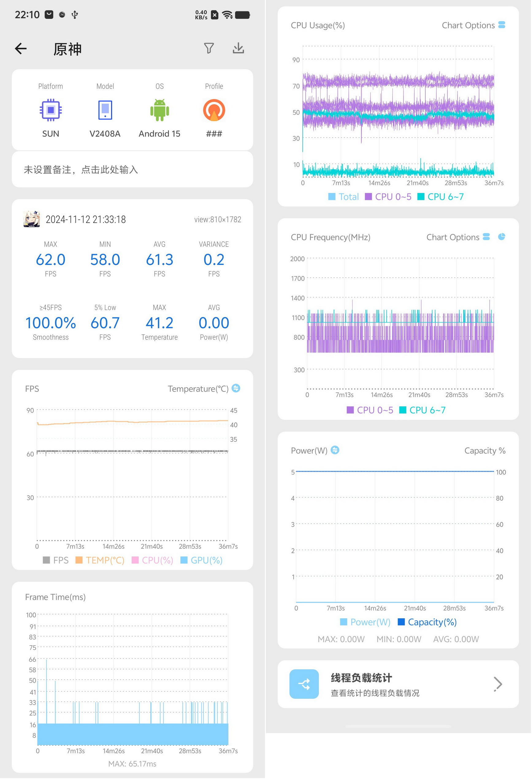Tap the 0.00 AVG Power(W) value
The height and width of the screenshot is (779, 532).
[214, 323]
